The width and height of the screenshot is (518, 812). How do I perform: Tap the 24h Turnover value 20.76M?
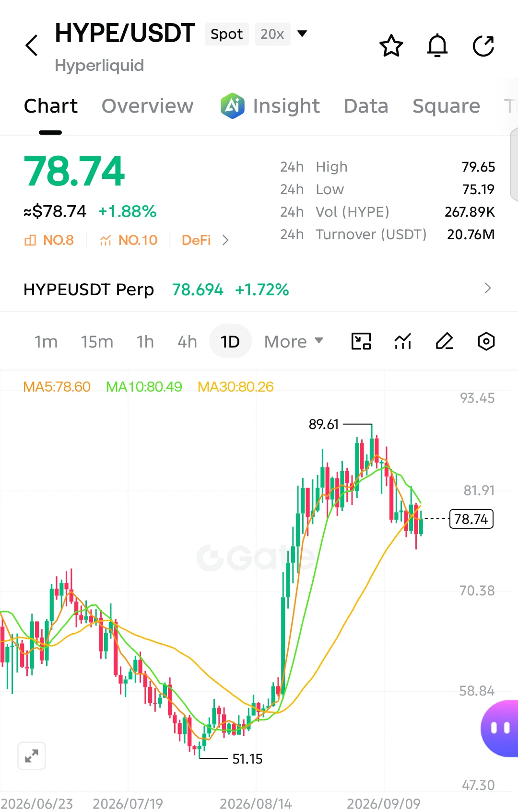[471, 234]
